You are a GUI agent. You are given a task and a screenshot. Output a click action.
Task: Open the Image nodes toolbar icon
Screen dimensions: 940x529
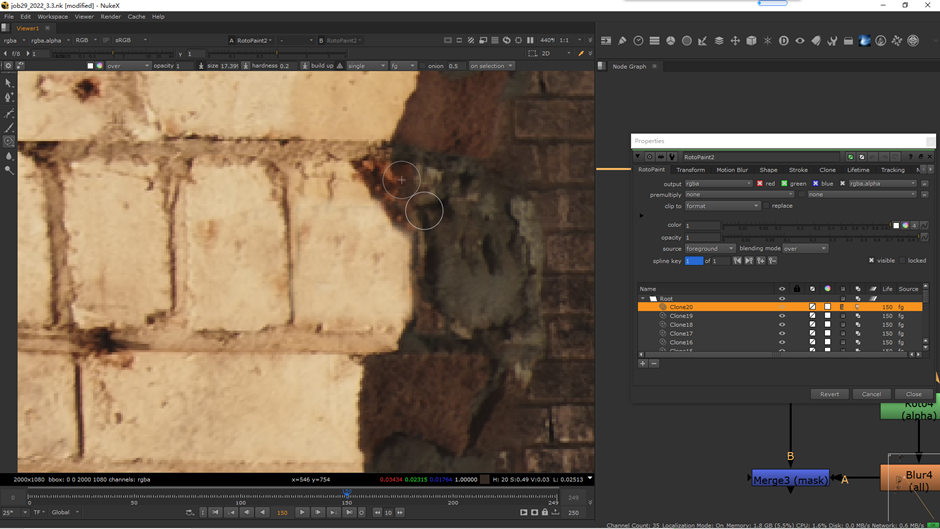tap(606, 41)
